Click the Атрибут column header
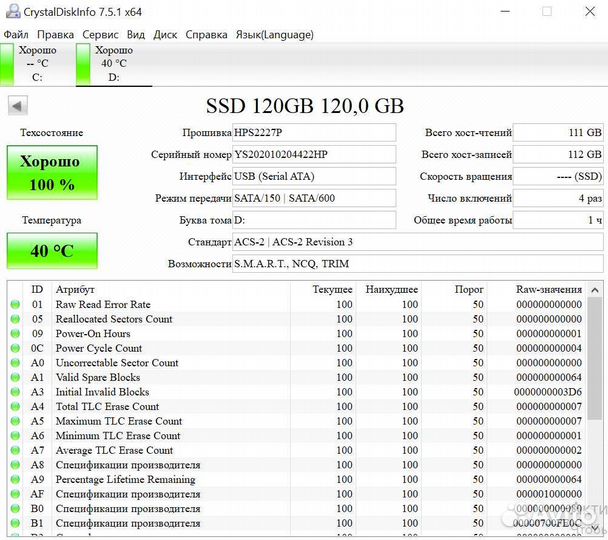 [171, 290]
